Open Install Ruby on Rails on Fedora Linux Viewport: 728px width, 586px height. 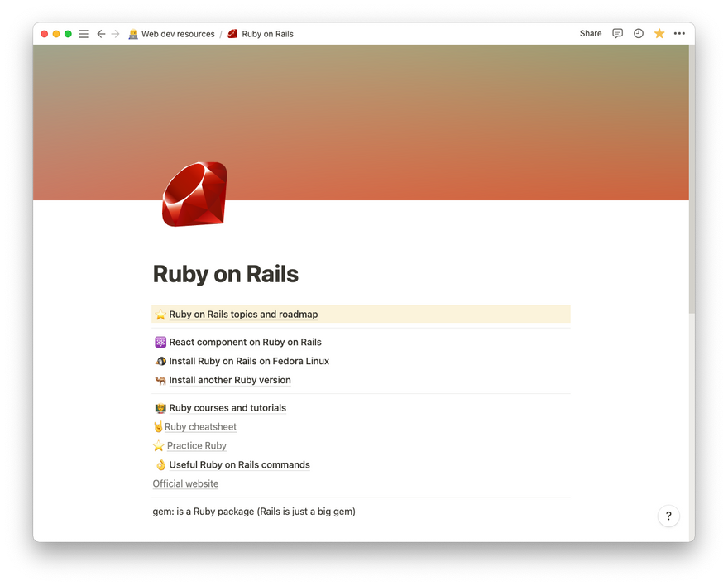[x=248, y=361]
